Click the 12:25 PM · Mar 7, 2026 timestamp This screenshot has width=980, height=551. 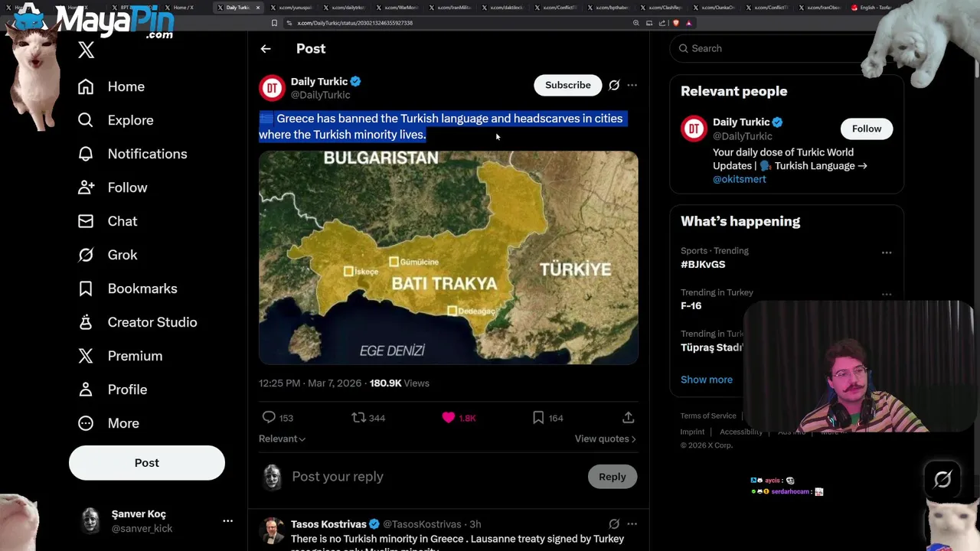310,383
